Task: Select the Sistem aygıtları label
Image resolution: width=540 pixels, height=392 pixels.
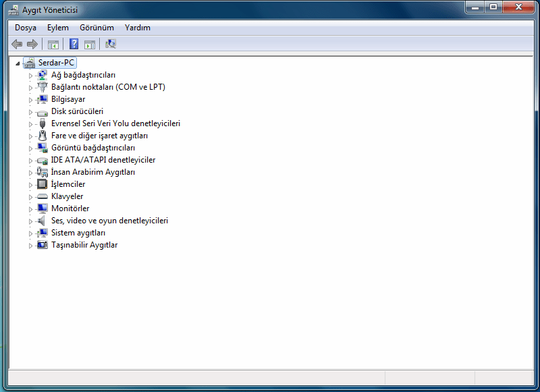Action: pos(78,233)
